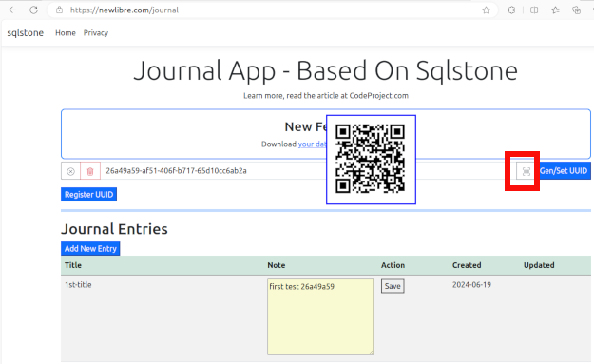The height and width of the screenshot is (364, 594).
Task: Clear the UUID field with the circled x icon
Action: point(70,171)
